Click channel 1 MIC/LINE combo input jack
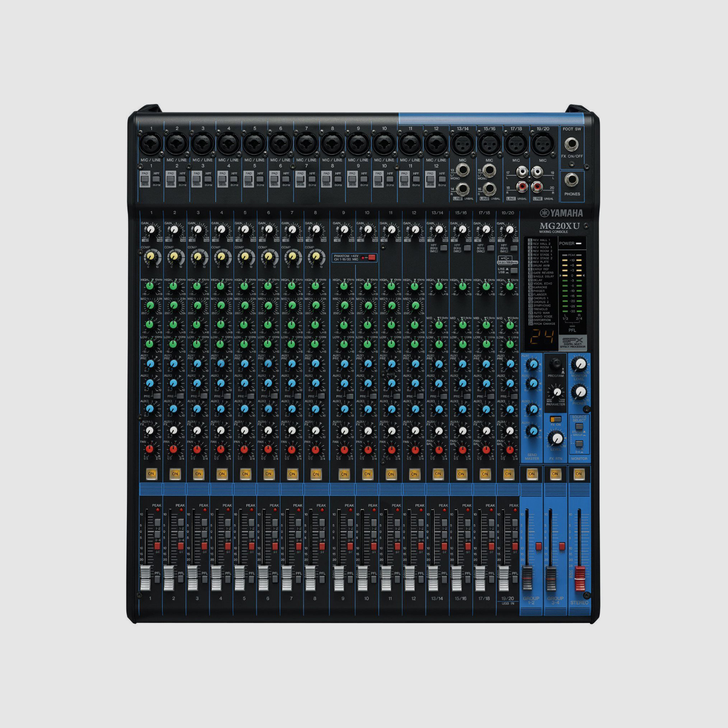728x728 pixels. [x=150, y=143]
